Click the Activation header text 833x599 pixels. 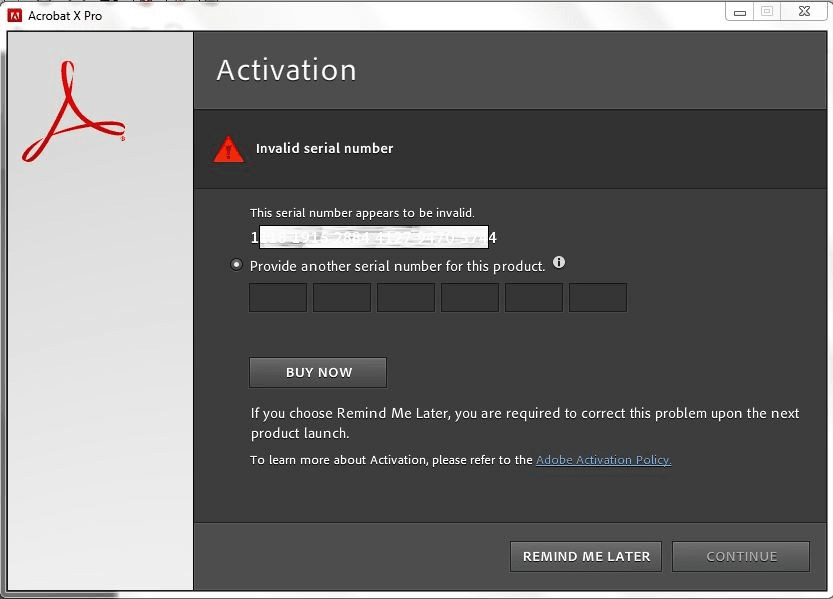(x=286, y=70)
